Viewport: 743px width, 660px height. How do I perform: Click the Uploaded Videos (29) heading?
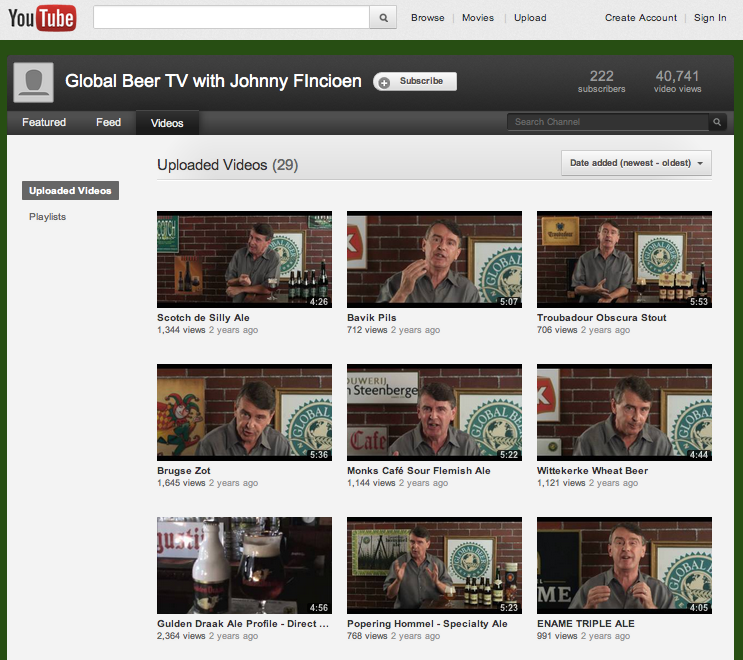[x=227, y=165]
